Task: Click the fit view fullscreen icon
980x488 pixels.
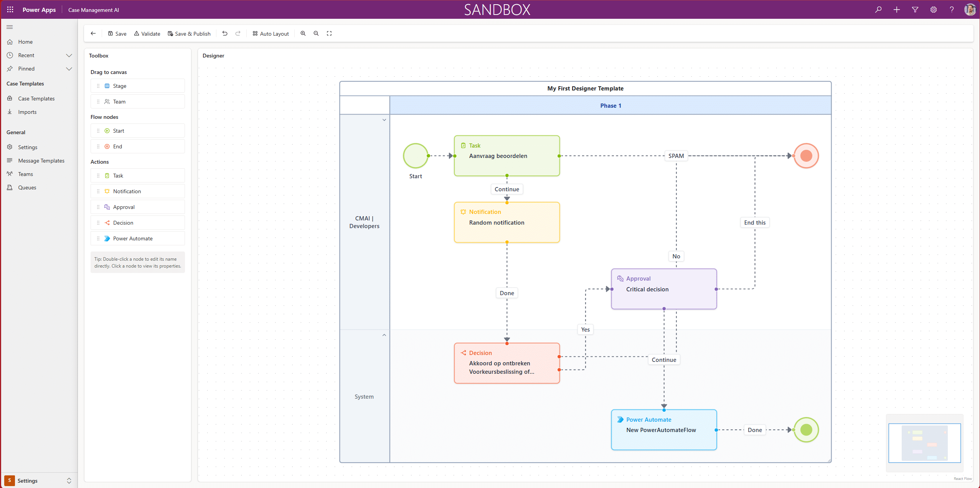Action: pyautogui.click(x=329, y=34)
